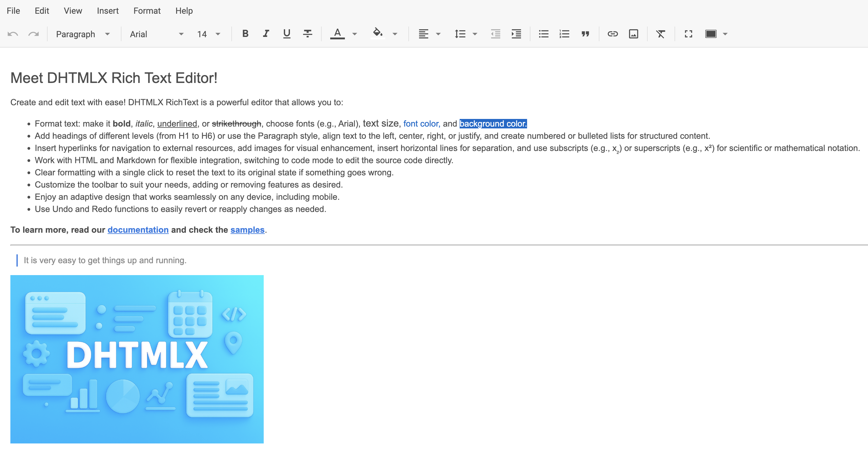Open the Help menu

[x=184, y=11]
